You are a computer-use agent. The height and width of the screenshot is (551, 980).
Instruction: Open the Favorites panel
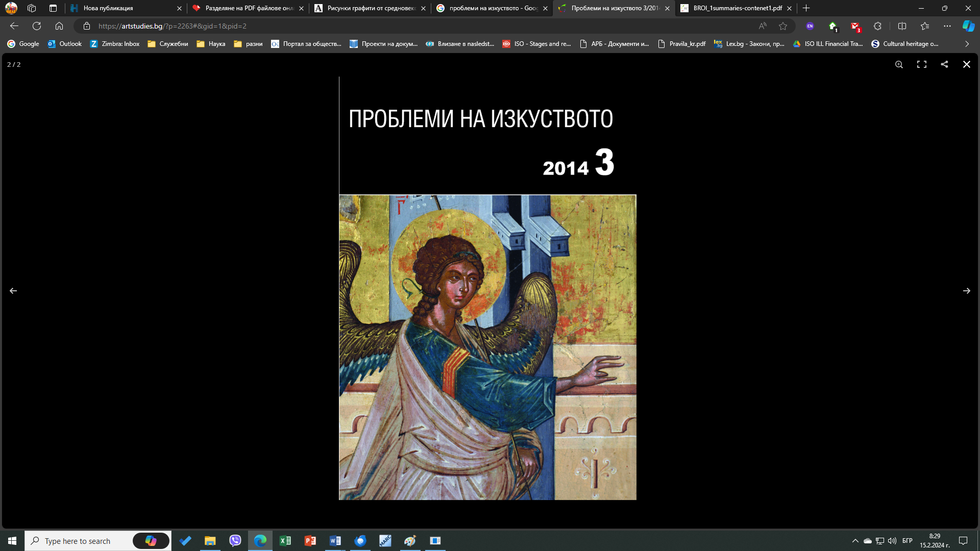(925, 26)
